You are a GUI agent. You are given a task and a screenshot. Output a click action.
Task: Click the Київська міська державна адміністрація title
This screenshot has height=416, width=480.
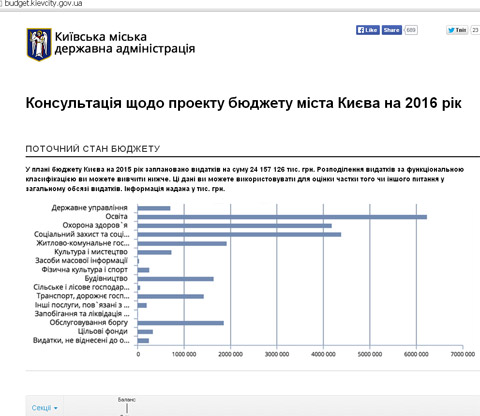click(x=125, y=43)
